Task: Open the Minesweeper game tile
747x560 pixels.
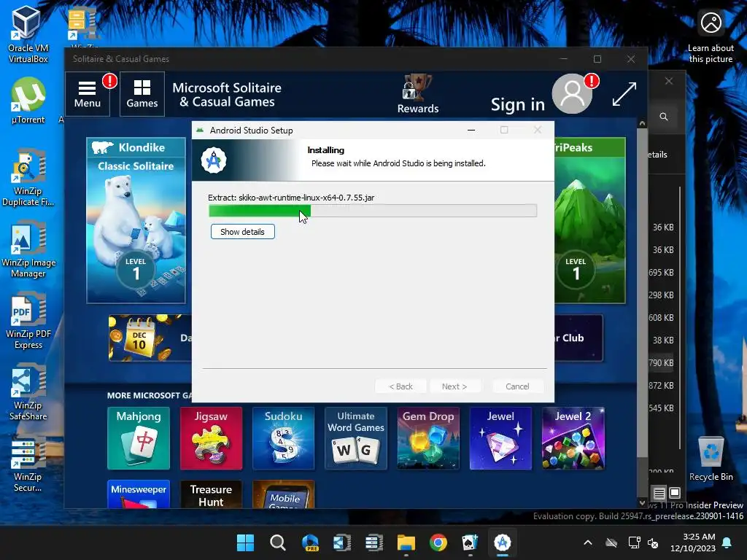Action: coord(139,494)
